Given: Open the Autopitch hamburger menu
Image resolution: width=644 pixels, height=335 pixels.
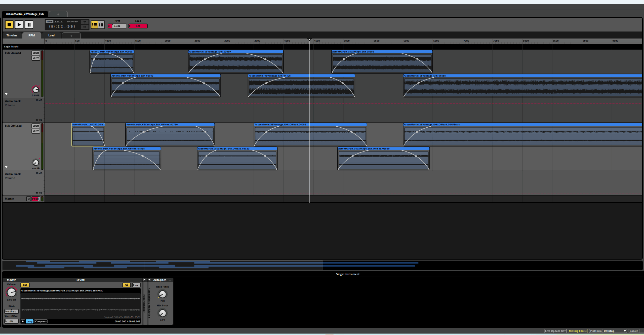Looking at the screenshot, I should tap(170, 280).
